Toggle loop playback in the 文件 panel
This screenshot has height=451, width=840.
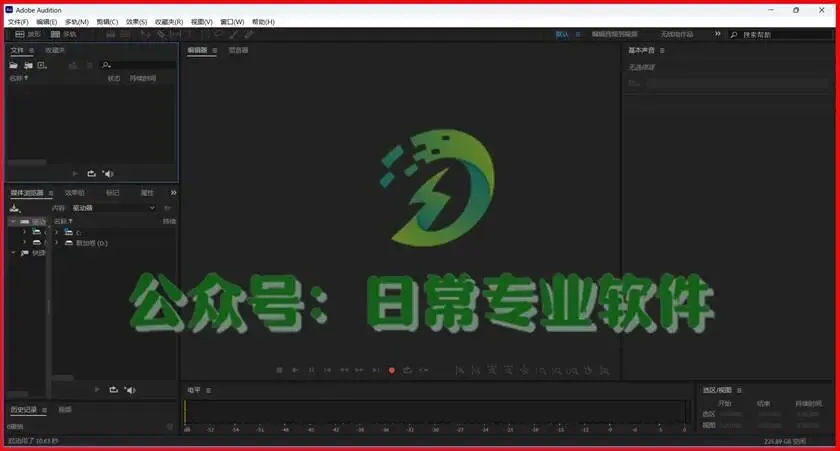click(92, 174)
